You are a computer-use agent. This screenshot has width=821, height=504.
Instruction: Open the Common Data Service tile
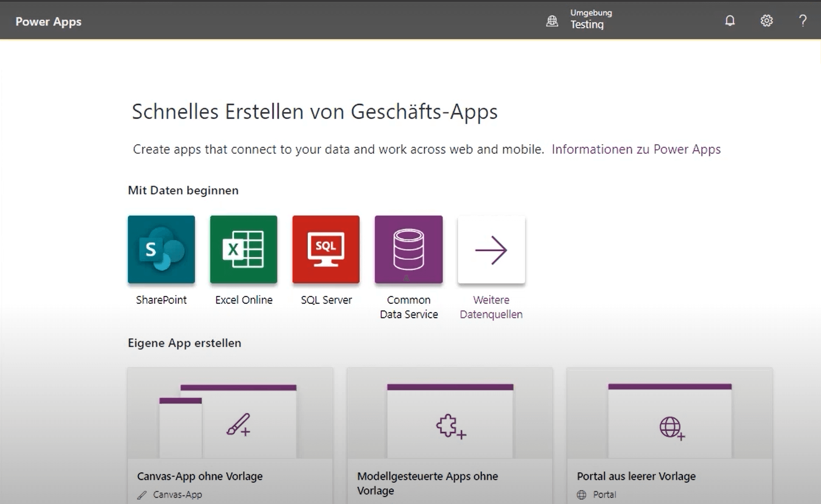[x=408, y=249]
